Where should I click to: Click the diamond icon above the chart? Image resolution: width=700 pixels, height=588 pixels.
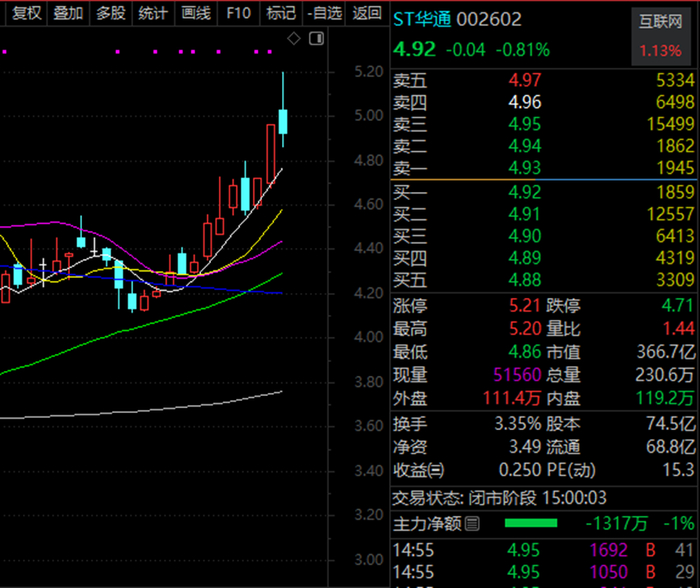294,39
